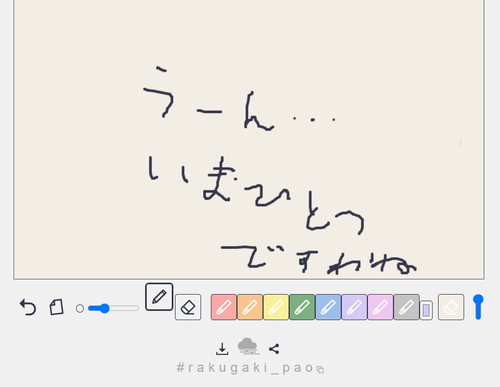Pick the red pen color

click(224, 307)
